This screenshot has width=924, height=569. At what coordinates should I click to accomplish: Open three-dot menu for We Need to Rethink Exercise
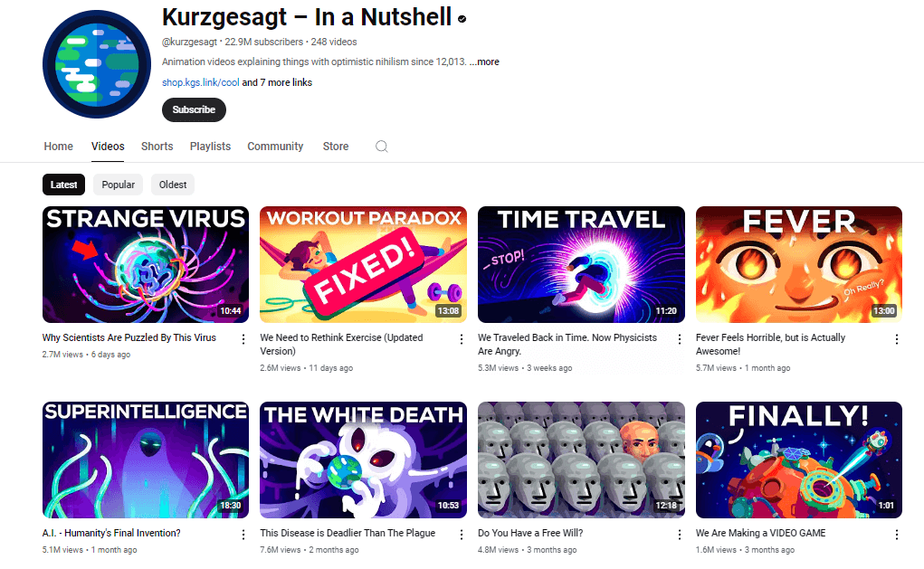[461, 339]
